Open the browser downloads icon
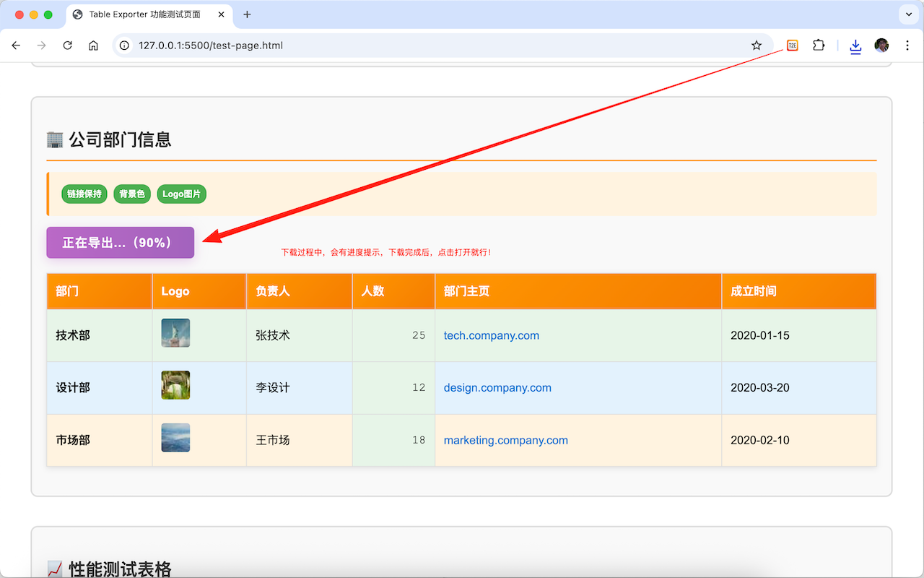Viewport: 924px width, 578px height. tap(855, 46)
